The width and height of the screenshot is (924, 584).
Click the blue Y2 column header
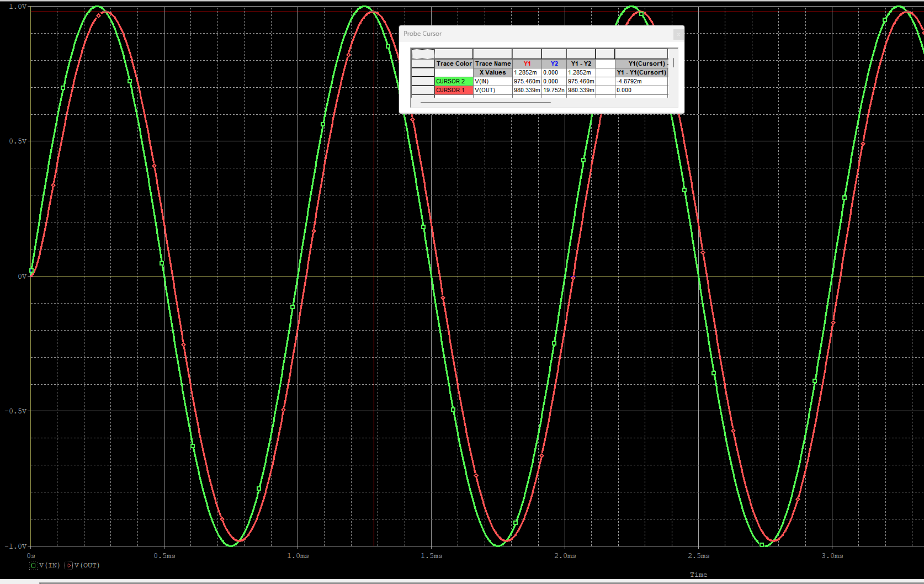coord(554,63)
